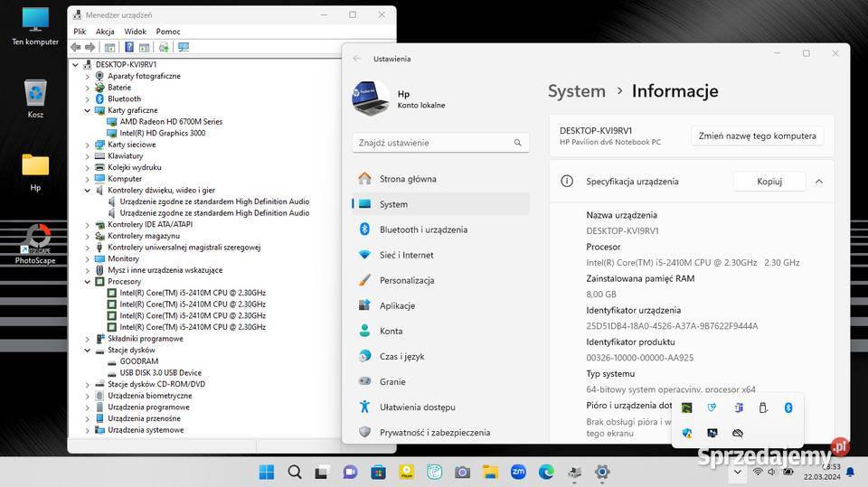Viewport: 868px width, 487px height.
Task: Click the blue Help icon in Device Manager toolbar
Action: click(129, 48)
